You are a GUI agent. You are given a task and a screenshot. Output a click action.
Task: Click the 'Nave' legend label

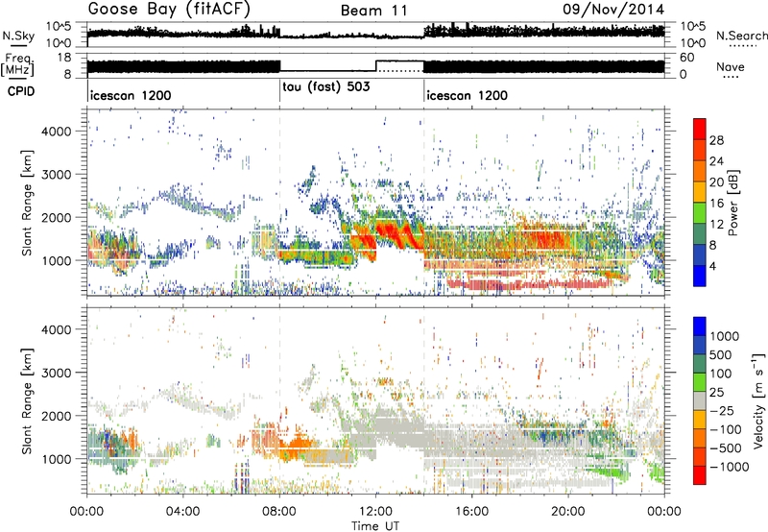tap(730, 67)
